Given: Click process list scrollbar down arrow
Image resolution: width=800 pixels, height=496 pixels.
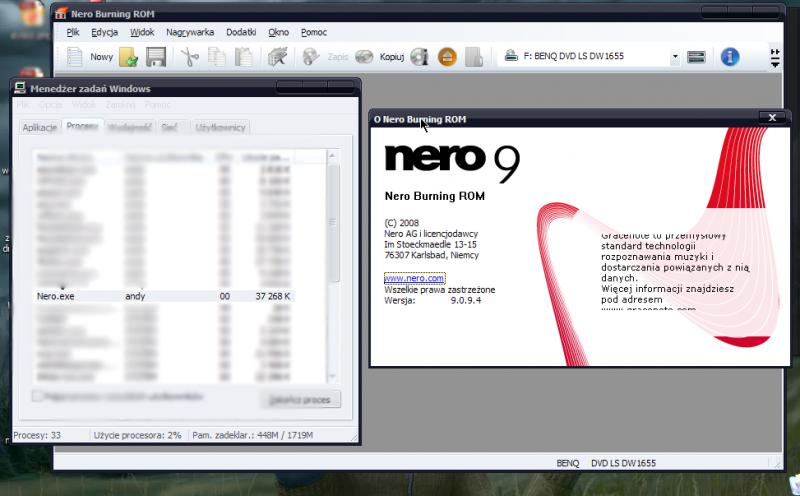Looking at the screenshot, I should [x=332, y=377].
